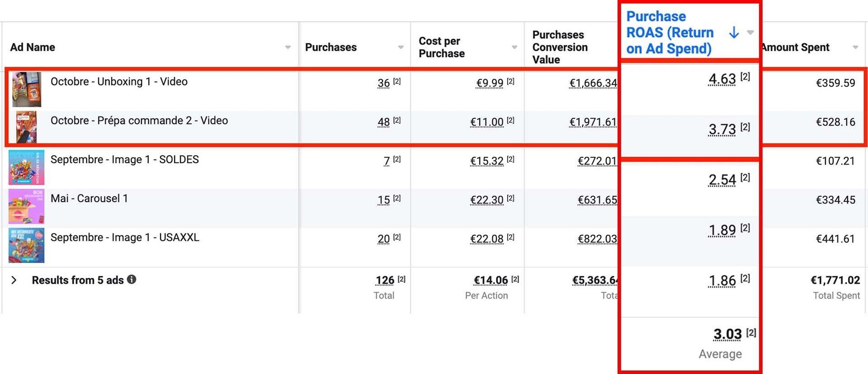868x374 pixels.
Task: Click the Octobre Prépa commande 2 thumbnail
Action: 26,128
